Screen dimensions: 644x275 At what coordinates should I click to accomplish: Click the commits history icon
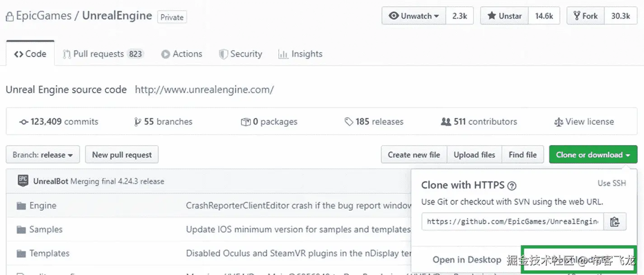24,122
